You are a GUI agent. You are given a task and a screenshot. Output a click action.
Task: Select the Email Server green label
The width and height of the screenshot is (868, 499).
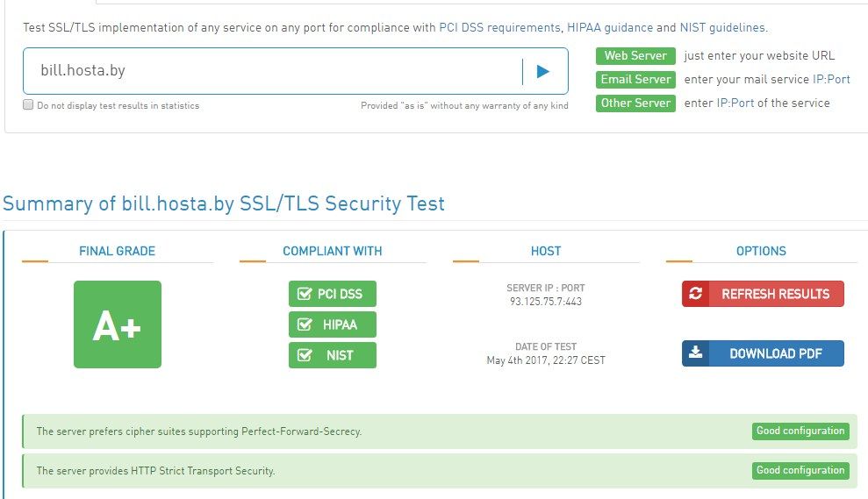click(x=635, y=80)
